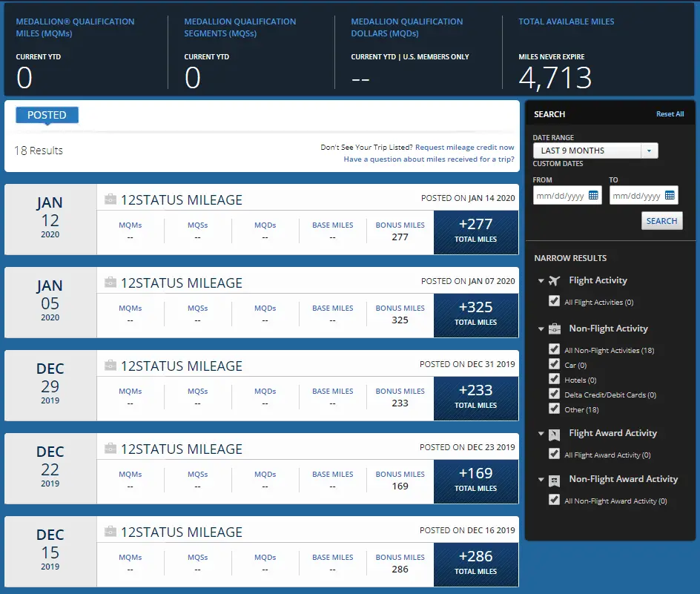Open Medallion Qualification Miles (MQMs) heading
The width and height of the screenshot is (700, 594).
point(76,27)
